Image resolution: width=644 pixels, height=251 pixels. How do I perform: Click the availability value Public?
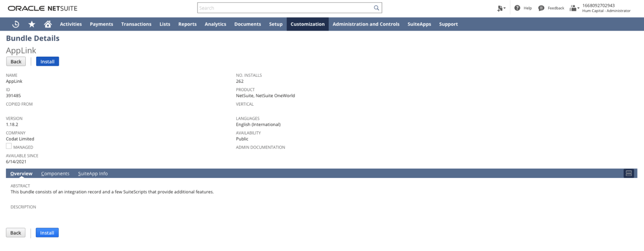242,139
